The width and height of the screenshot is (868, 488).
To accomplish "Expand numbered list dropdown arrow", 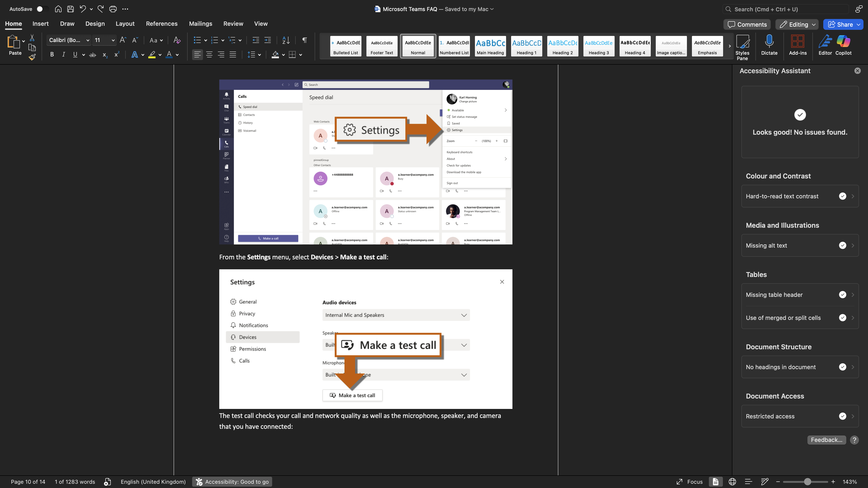I will pos(223,40).
